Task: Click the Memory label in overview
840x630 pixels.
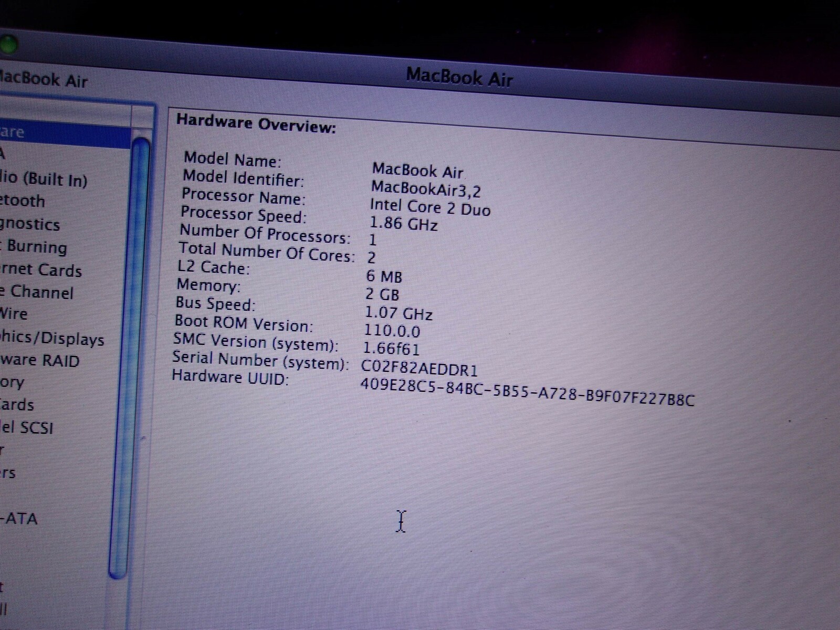Action: coord(208,285)
